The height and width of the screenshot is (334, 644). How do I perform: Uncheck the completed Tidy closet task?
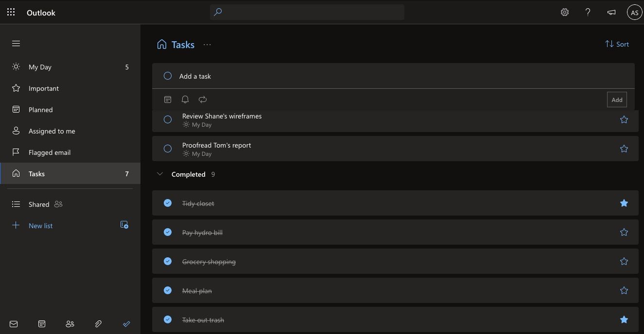click(x=168, y=203)
